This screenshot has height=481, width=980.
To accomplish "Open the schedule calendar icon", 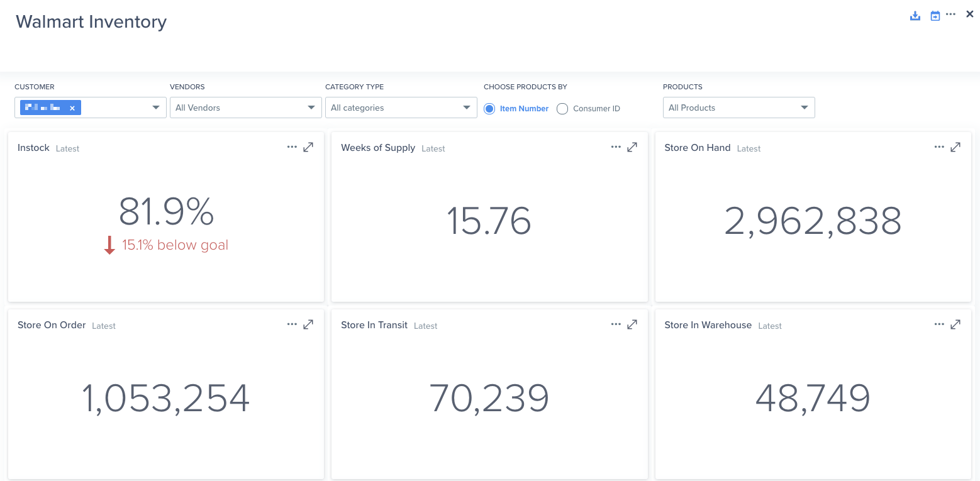I will [x=935, y=16].
